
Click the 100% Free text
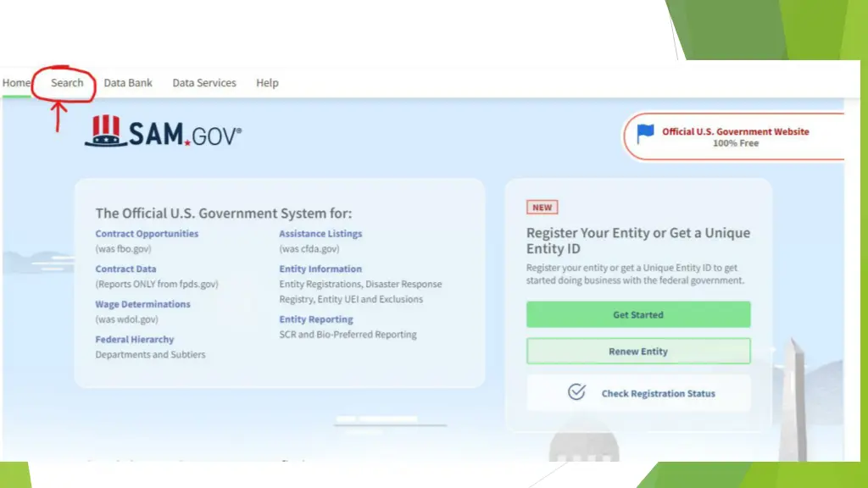click(736, 143)
